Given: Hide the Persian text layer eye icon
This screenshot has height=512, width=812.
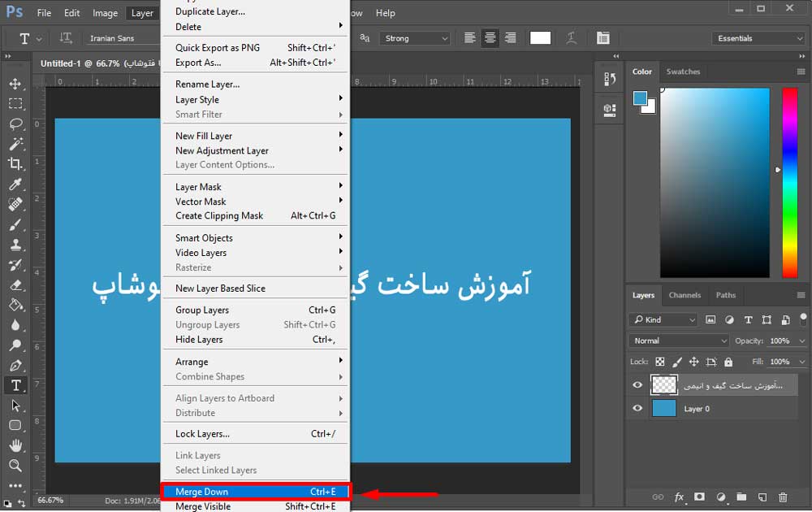Looking at the screenshot, I should (x=637, y=385).
